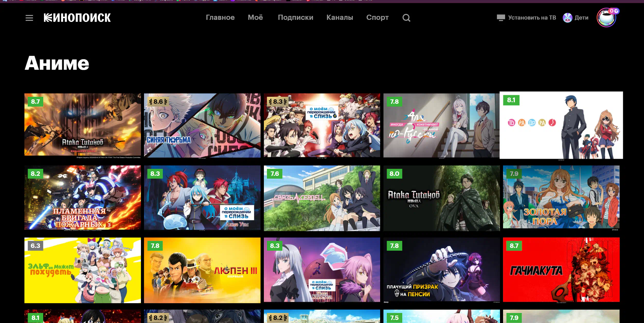Screen dimensions: 644x323
Task: Click the 7.8 rating badge on Аля card
Action: [394, 102]
